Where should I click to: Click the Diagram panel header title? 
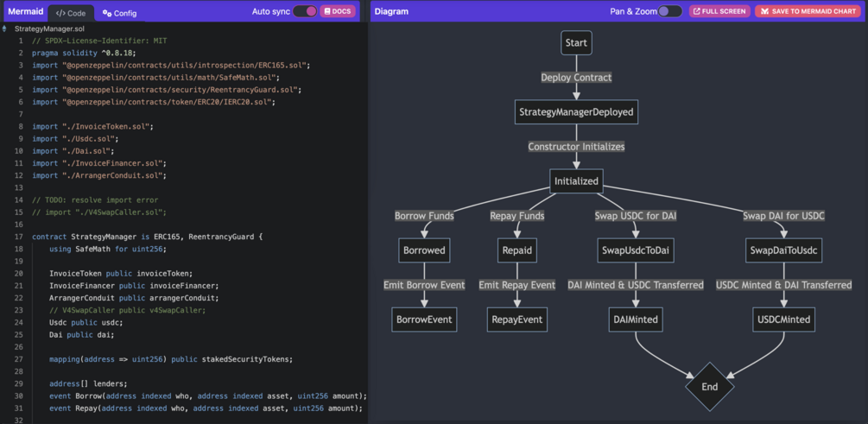coord(391,12)
